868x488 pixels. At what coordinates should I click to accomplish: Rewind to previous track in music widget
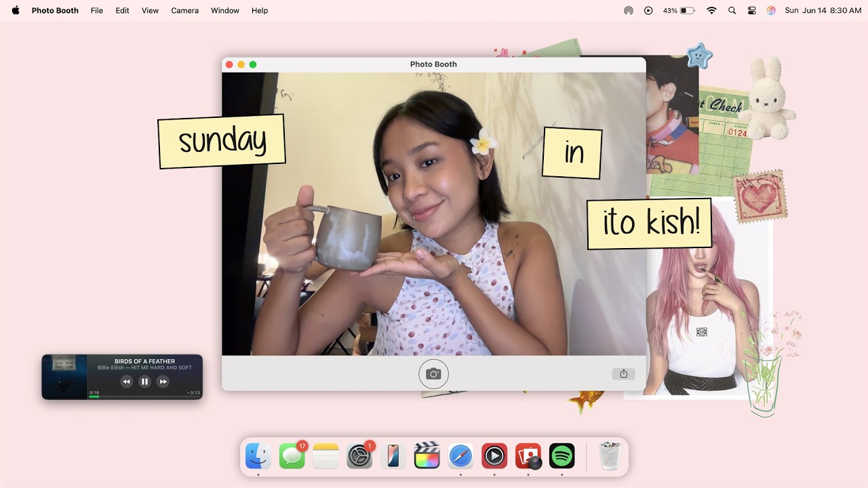click(126, 382)
